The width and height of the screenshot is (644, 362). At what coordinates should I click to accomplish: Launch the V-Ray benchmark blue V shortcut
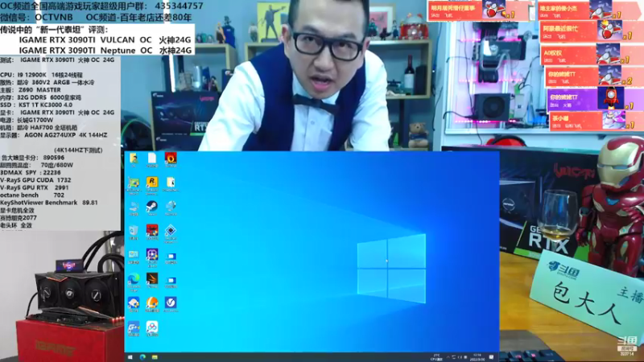click(x=171, y=305)
